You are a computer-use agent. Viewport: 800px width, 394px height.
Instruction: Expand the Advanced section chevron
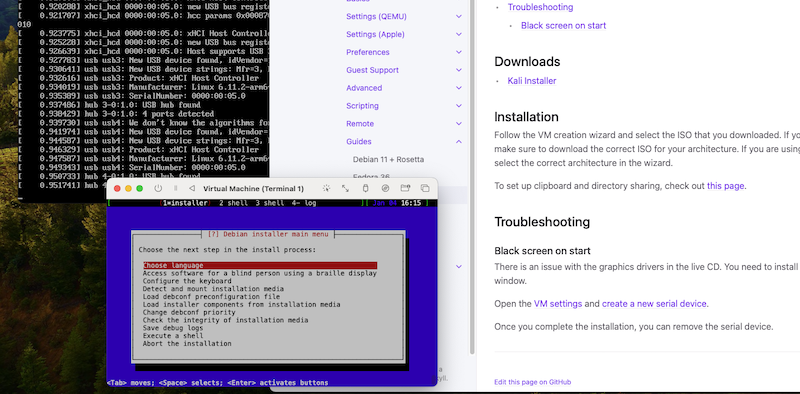459,88
